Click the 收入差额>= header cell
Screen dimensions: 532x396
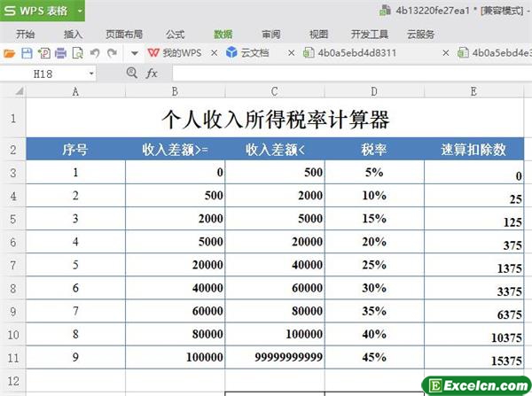[175, 149]
